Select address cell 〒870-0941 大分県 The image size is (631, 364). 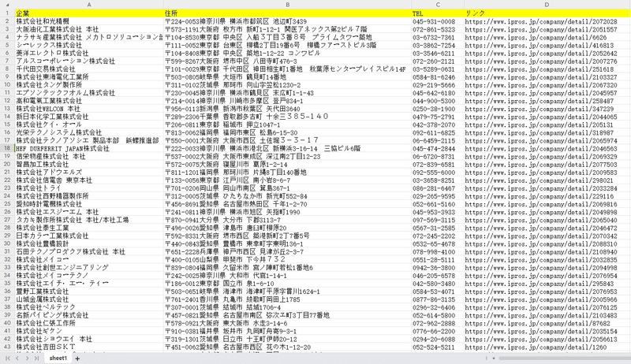coord(287,220)
